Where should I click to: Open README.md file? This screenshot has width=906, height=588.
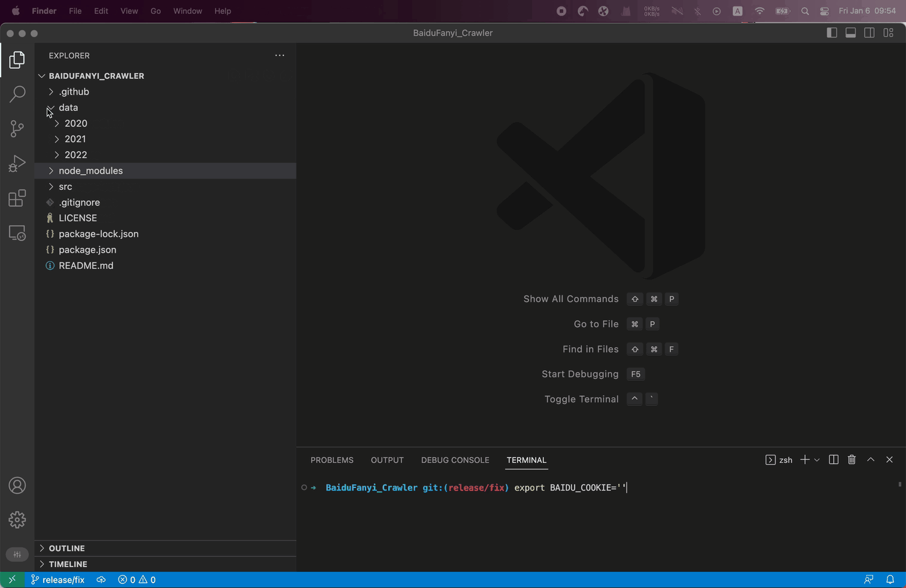coord(165,265)
